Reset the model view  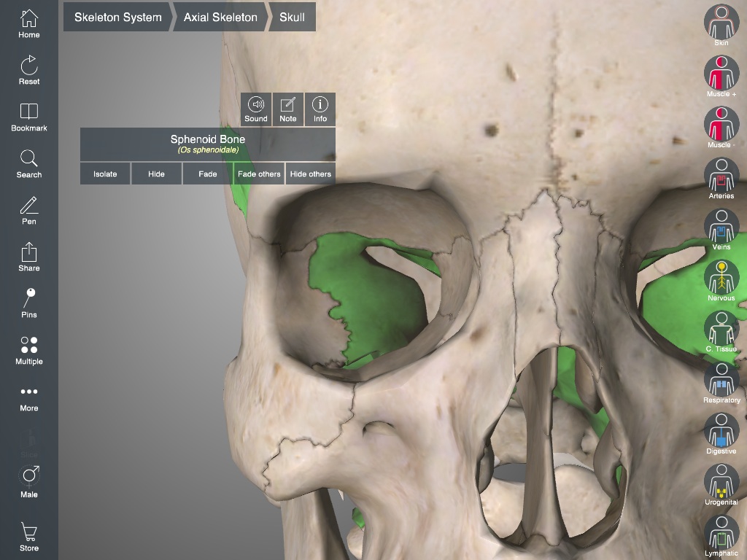pos(29,70)
